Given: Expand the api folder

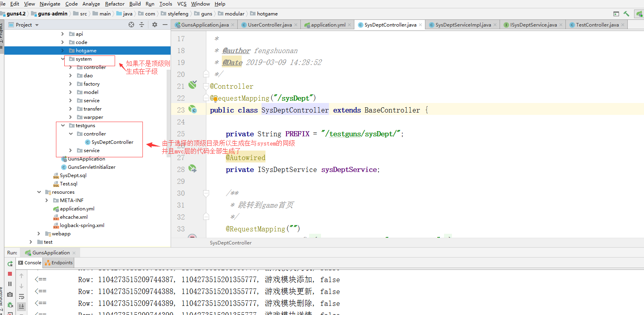Looking at the screenshot, I should point(63,34).
